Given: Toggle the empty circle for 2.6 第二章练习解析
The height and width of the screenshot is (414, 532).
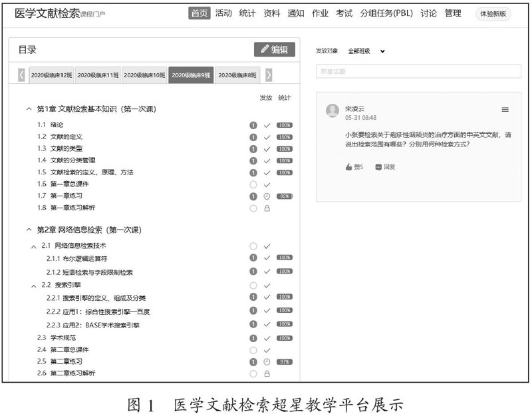Looking at the screenshot, I should click(x=253, y=373).
